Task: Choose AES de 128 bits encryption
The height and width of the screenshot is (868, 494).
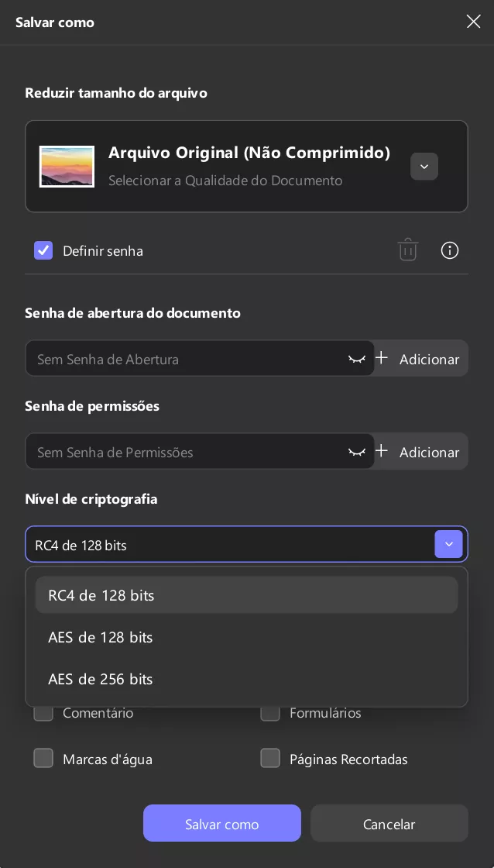Action: coord(247,636)
